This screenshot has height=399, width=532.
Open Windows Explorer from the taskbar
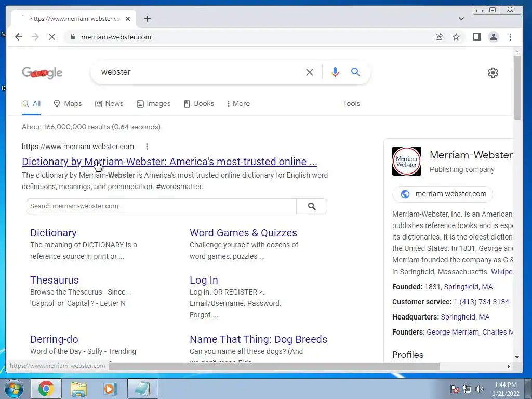[78, 389]
